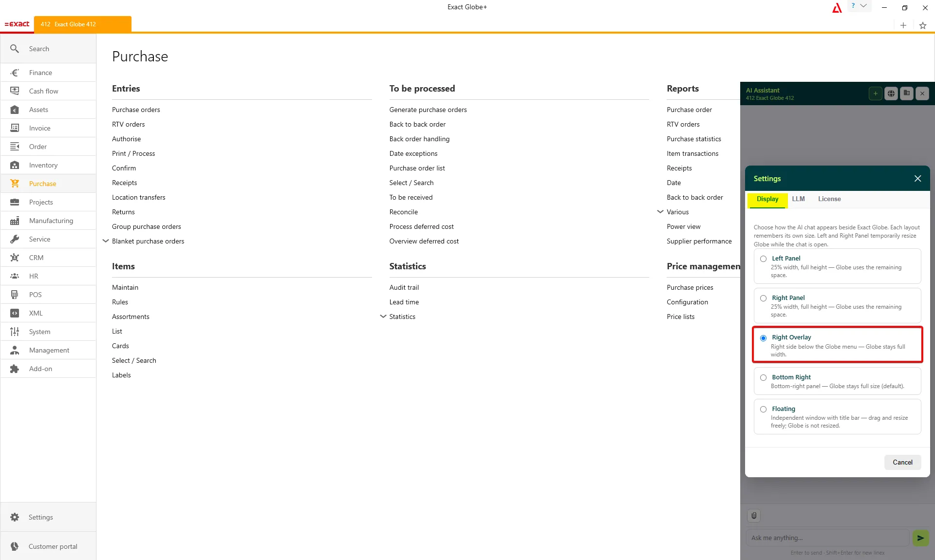Open the Manufacturing module
The width and height of the screenshot is (935, 560).
[48, 221]
